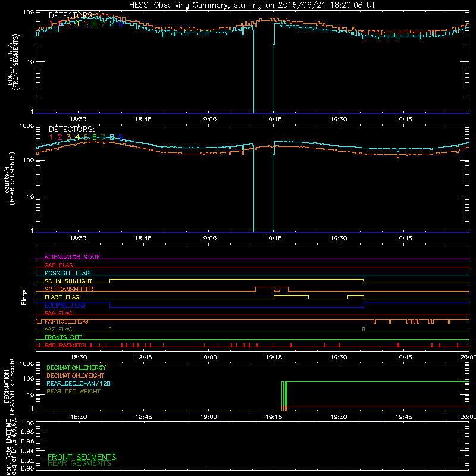476x476 pixels.
Task: Select the PARTICLE_FLAG label
Action: (x=67, y=321)
